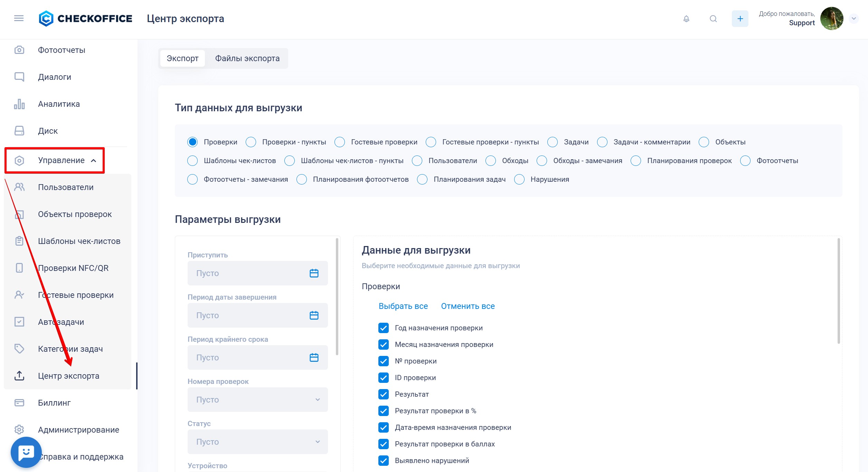Collapse the Управление sidebar section
This screenshot has width=868, height=472.
[61, 160]
